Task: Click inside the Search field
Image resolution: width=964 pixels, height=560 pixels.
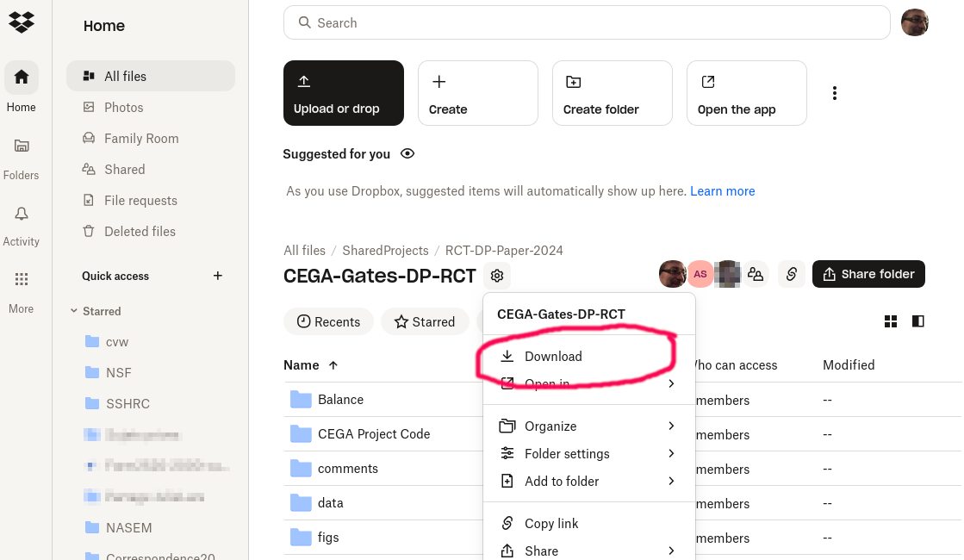Action: 587,22
